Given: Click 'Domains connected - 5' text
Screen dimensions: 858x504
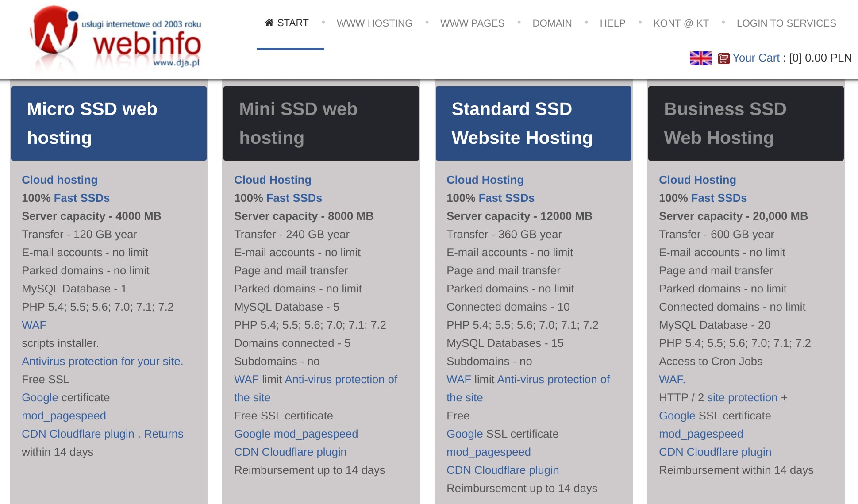Looking at the screenshot, I should pos(292,343).
